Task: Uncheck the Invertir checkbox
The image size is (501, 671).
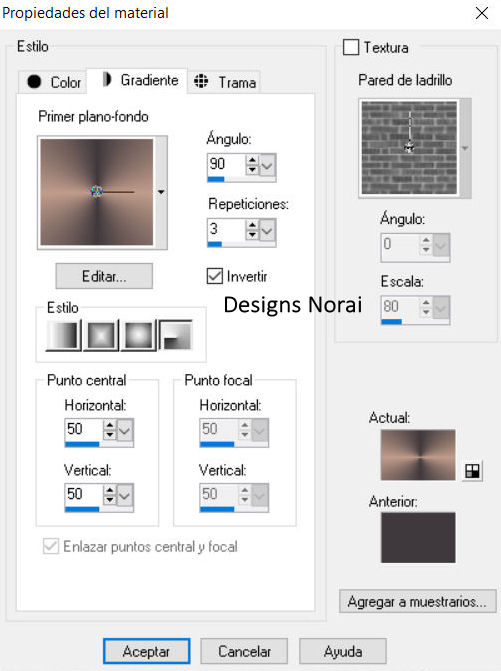Action: 214,276
